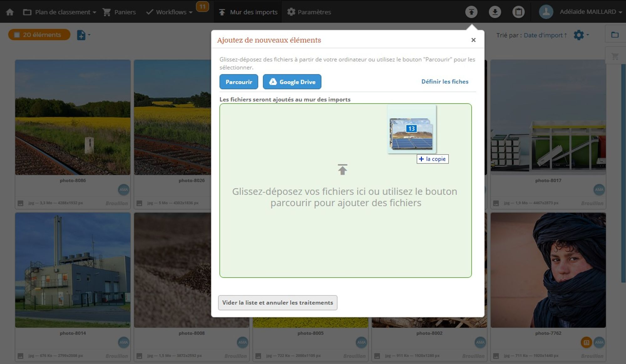Screen dimensions: 626x364
Task: Click the upload icon in top bar
Action: 471,12
